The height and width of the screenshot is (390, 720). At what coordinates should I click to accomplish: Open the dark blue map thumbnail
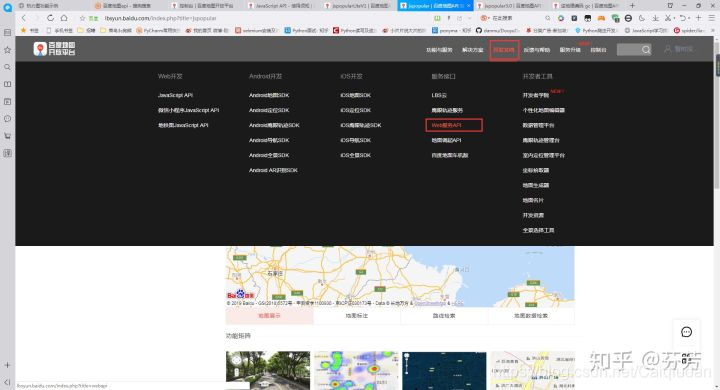tap(444, 371)
